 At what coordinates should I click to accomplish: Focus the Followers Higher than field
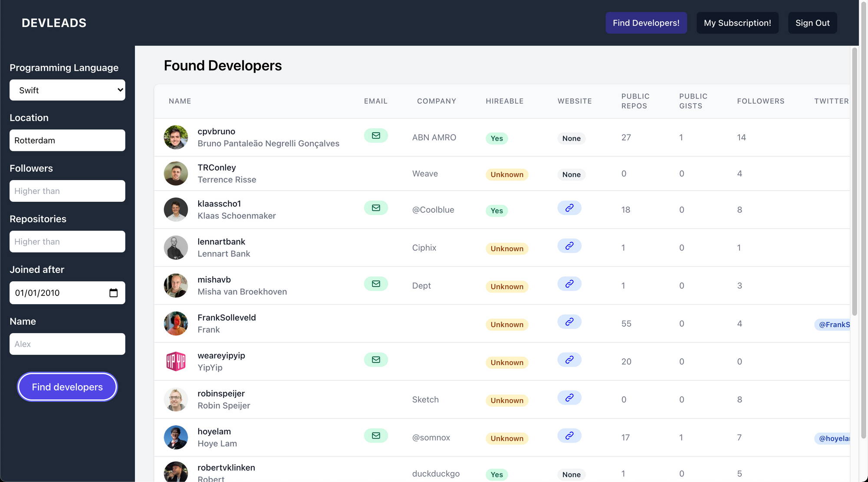pos(67,191)
